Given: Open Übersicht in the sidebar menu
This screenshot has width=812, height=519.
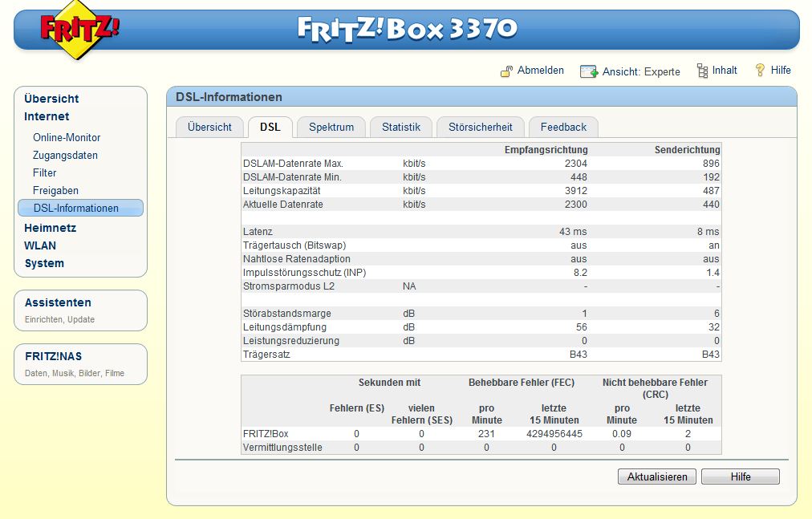Looking at the screenshot, I should coord(51,99).
